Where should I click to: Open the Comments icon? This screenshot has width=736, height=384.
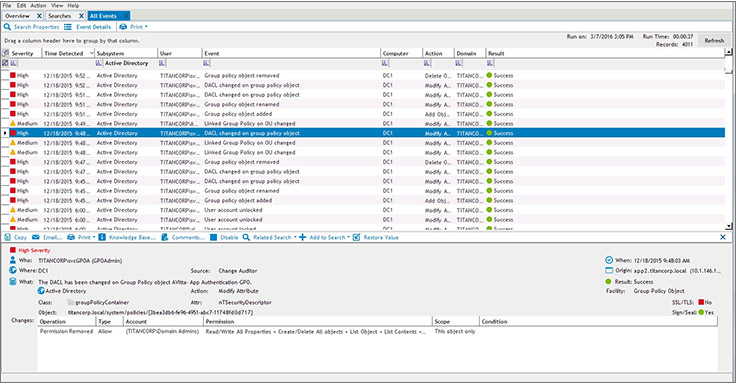click(x=165, y=238)
